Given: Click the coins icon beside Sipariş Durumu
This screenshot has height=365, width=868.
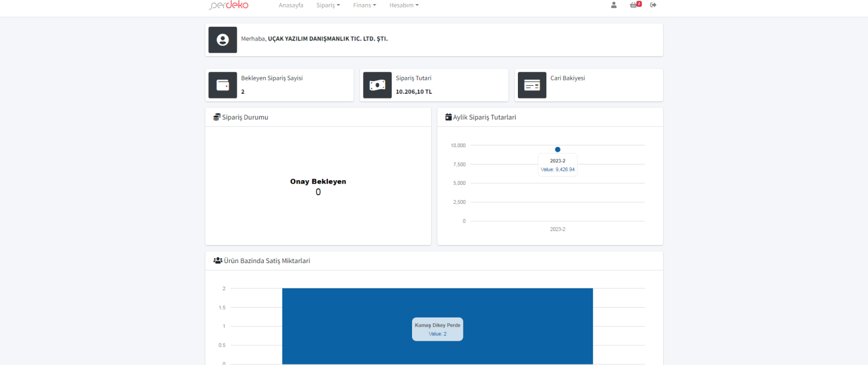Looking at the screenshot, I should pos(217,117).
